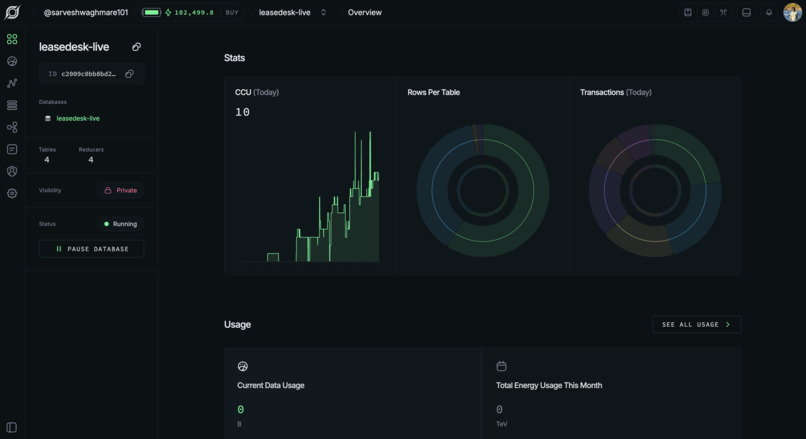Expand the up-down chevron next to leasedesk-live
The height and width of the screenshot is (439, 806).
coord(323,12)
